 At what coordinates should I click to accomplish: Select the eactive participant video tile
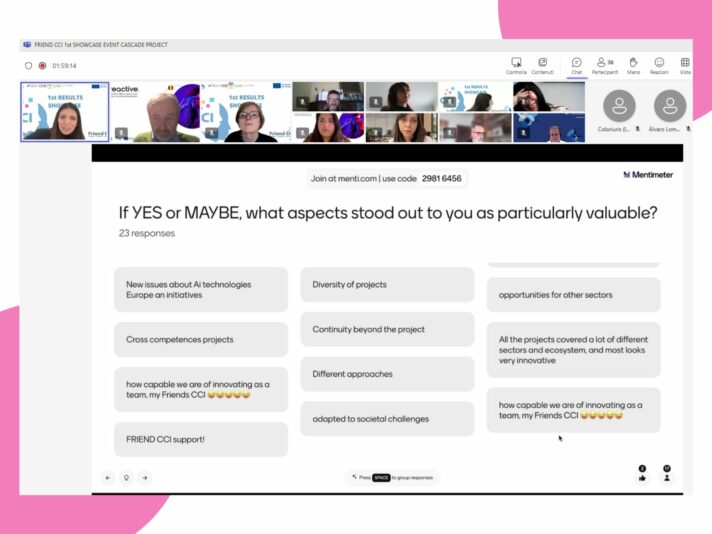(x=154, y=112)
